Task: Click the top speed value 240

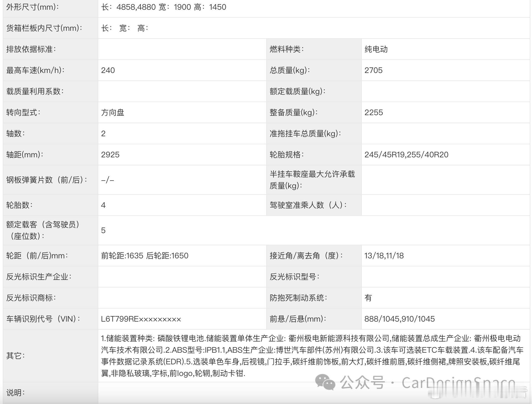Action: (108, 70)
